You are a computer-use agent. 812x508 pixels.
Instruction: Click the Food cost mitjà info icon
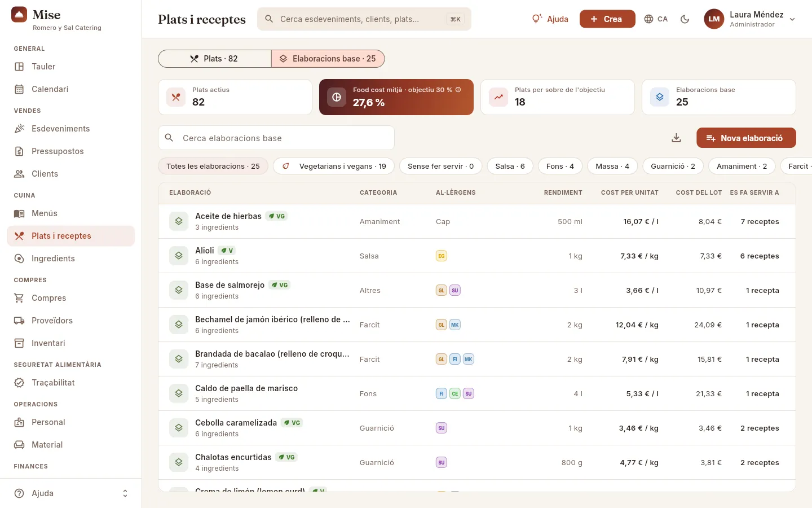tap(458, 90)
